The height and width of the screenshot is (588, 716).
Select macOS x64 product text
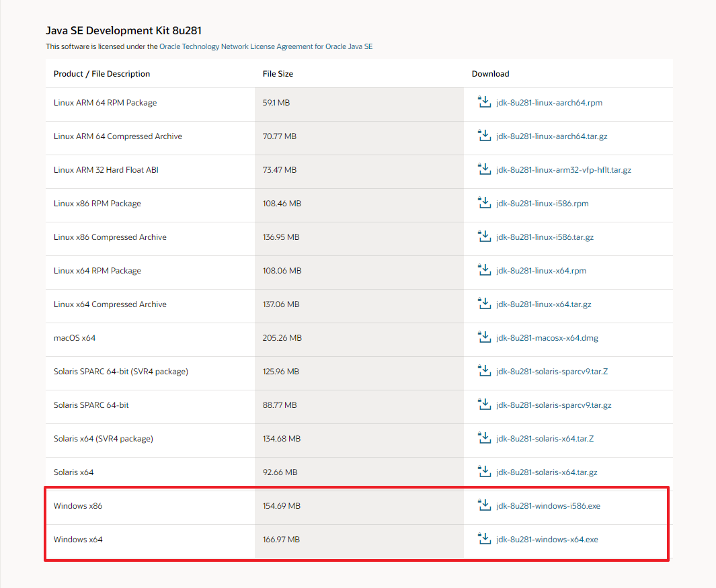pos(75,338)
